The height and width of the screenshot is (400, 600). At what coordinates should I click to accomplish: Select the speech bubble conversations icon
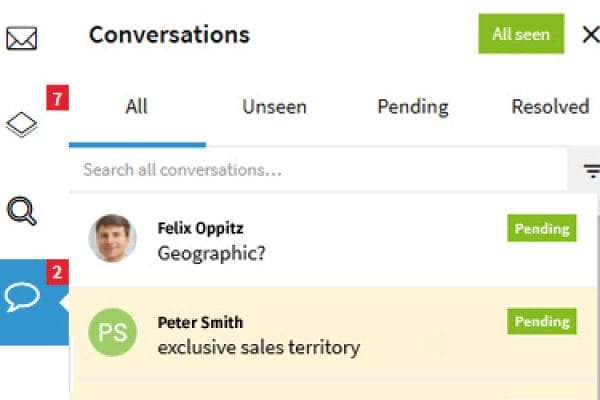(x=22, y=298)
